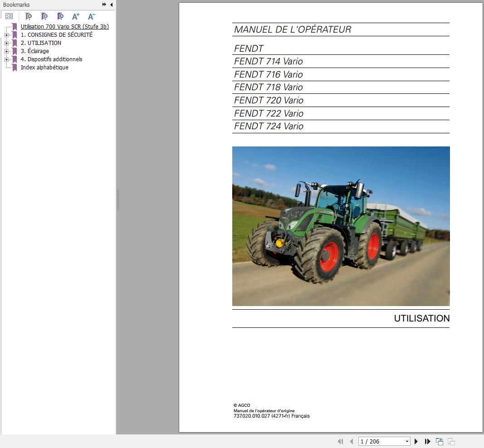Viewport: 484px width, 448px height.
Task: Go to the next page
Action: [416, 441]
